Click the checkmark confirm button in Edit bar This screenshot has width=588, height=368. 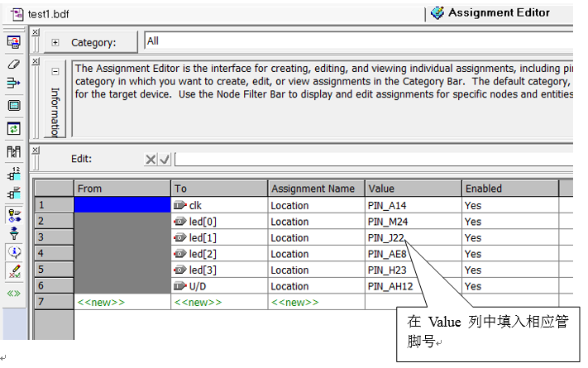point(165,159)
